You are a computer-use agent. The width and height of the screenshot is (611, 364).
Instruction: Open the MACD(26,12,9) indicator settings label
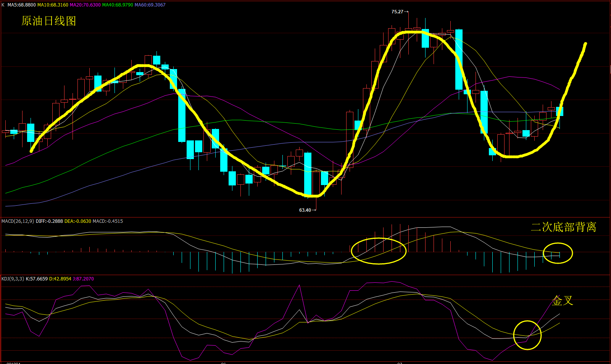(18, 221)
